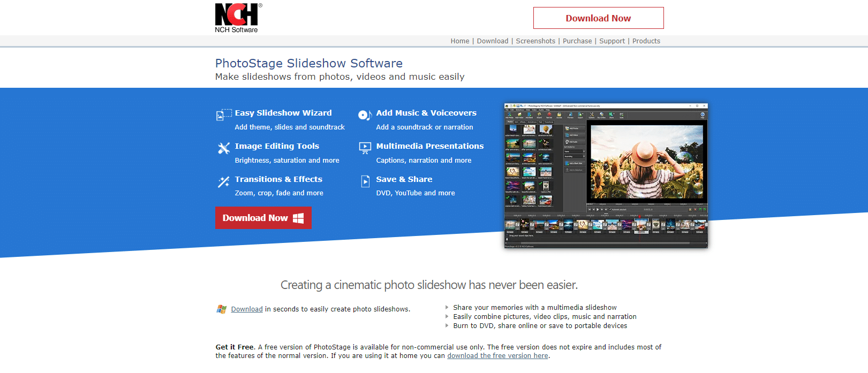The width and height of the screenshot is (868, 373).
Task: Click the PhotoStage Slideshow Software title
Action: (309, 63)
